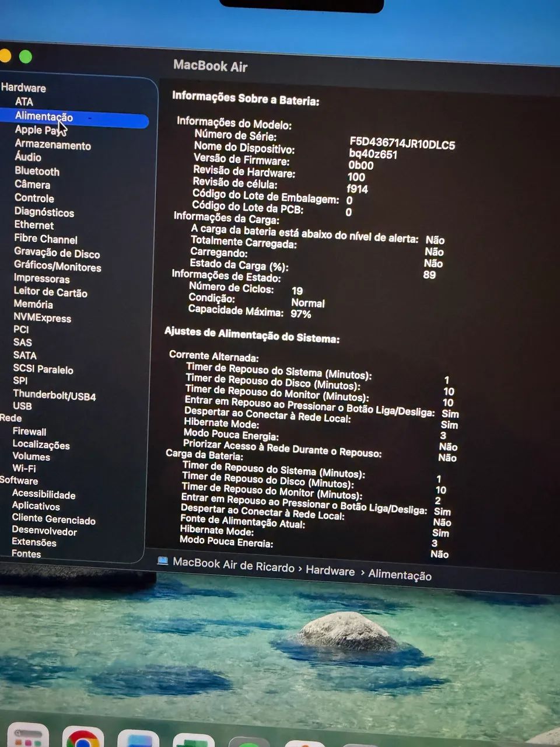Click Ajustes de Alimentação do Sistema heading
Screen dimensions: 560x747
[x=252, y=335]
